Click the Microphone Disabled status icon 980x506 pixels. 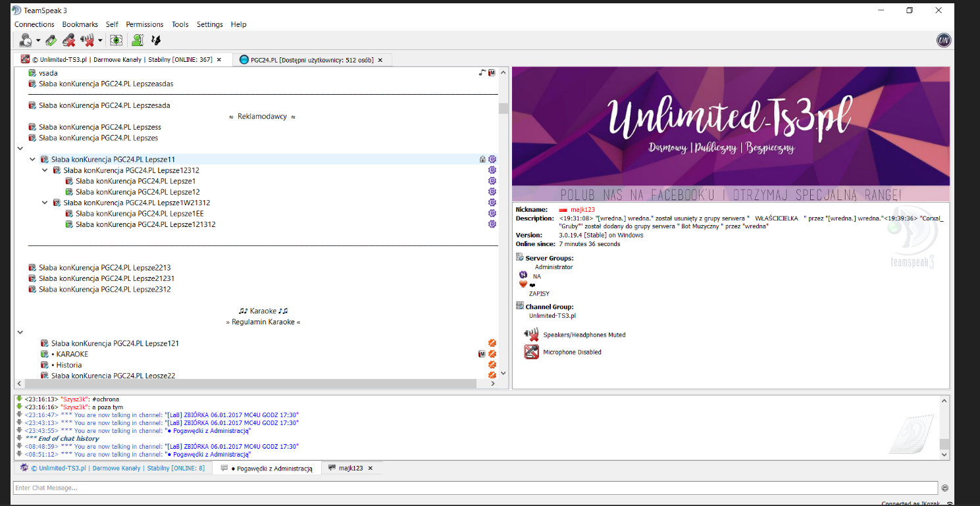click(531, 352)
